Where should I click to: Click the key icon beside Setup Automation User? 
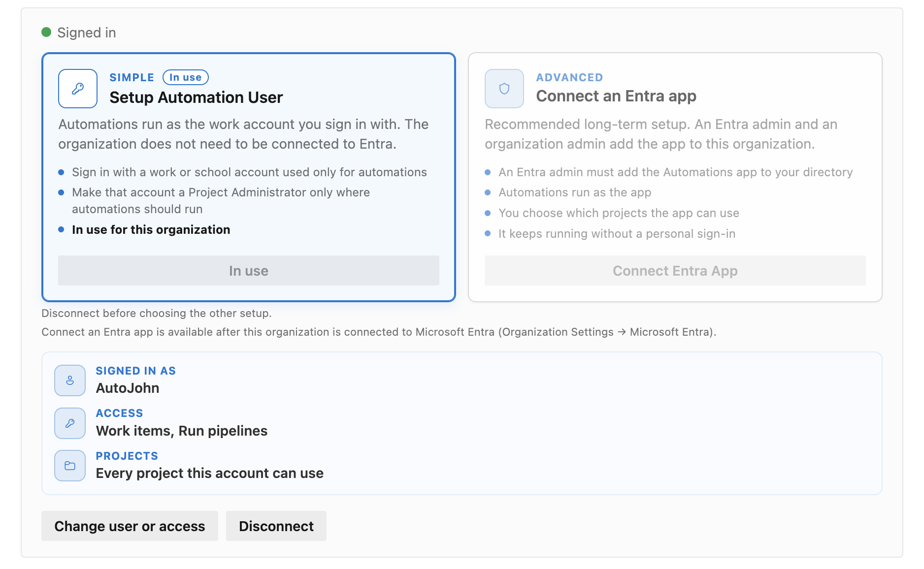click(x=78, y=89)
